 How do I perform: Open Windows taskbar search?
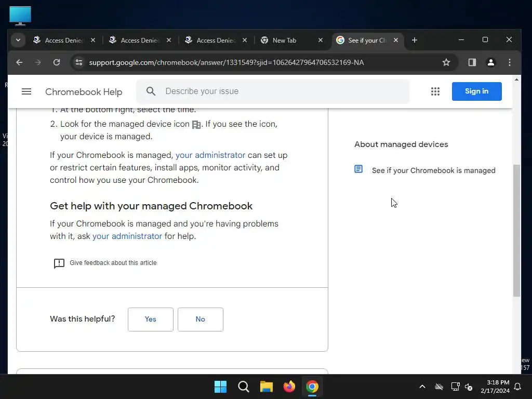tap(244, 387)
